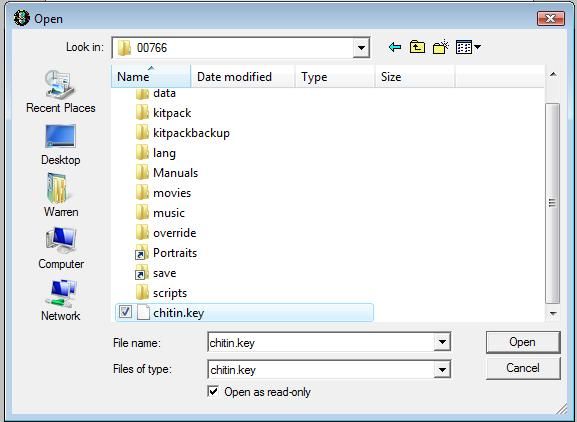Open the Warren user folder shortcut
The image size is (577, 422).
click(61, 195)
